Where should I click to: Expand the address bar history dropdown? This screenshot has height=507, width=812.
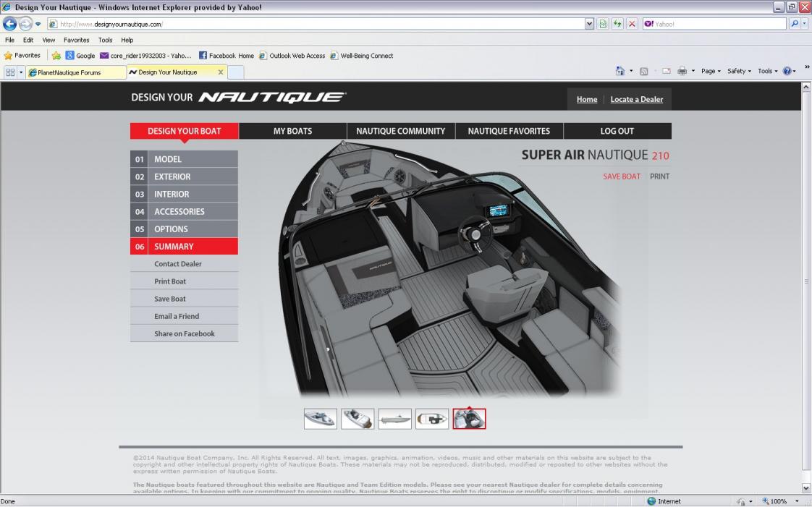[589, 24]
